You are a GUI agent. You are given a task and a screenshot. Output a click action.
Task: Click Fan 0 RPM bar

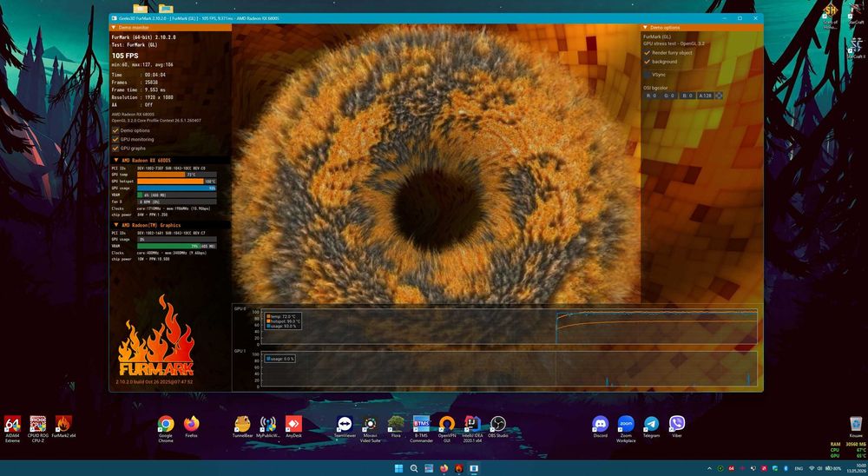(x=176, y=202)
